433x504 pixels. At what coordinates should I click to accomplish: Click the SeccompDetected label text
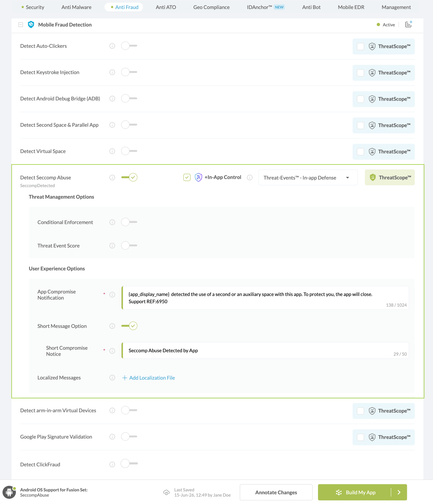[x=37, y=186]
